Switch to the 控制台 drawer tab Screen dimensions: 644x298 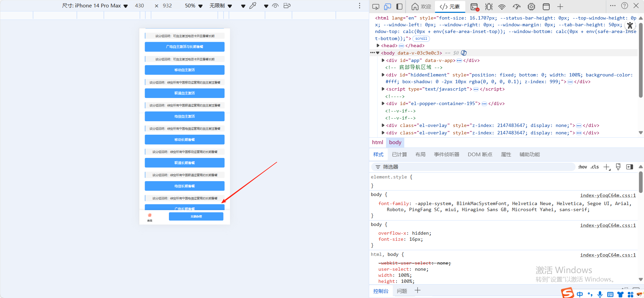tap(381, 291)
